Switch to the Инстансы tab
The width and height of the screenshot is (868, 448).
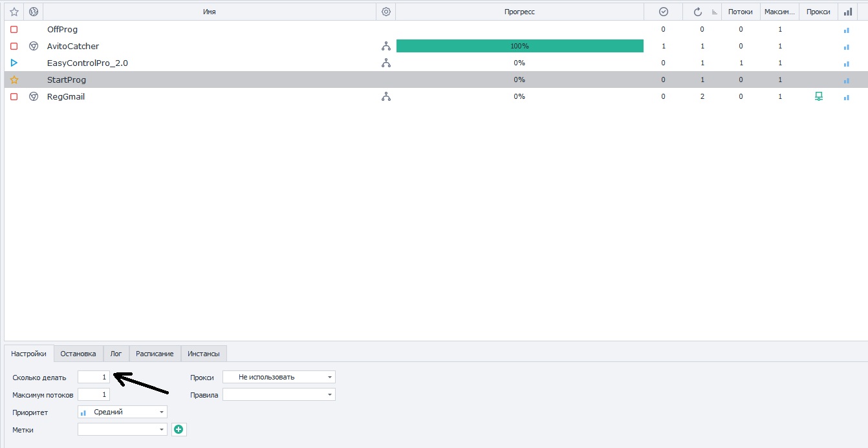(x=204, y=354)
